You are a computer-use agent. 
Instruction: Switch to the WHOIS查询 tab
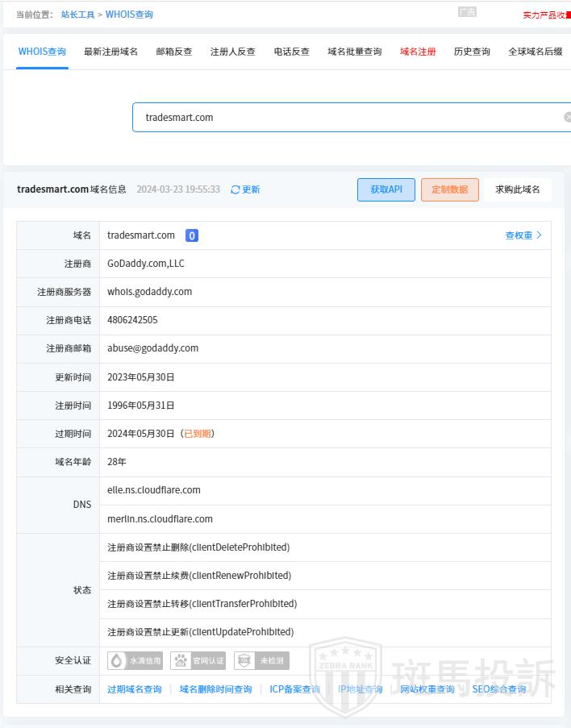[42, 52]
